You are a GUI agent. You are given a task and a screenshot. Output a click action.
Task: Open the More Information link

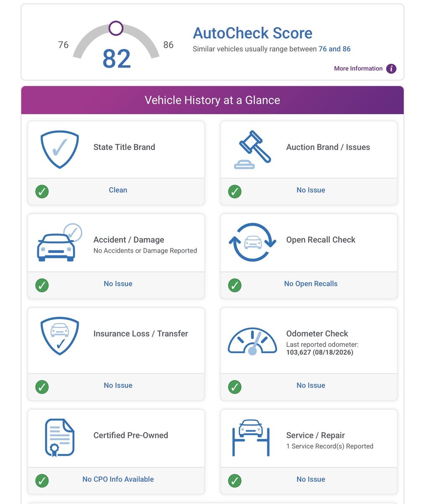pyautogui.click(x=358, y=68)
